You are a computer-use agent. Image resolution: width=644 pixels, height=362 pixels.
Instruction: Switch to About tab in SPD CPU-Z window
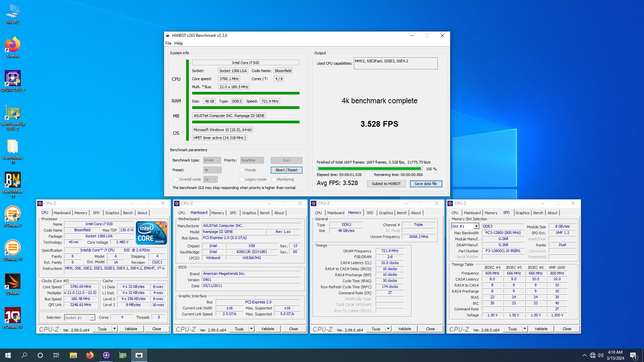[552, 213]
